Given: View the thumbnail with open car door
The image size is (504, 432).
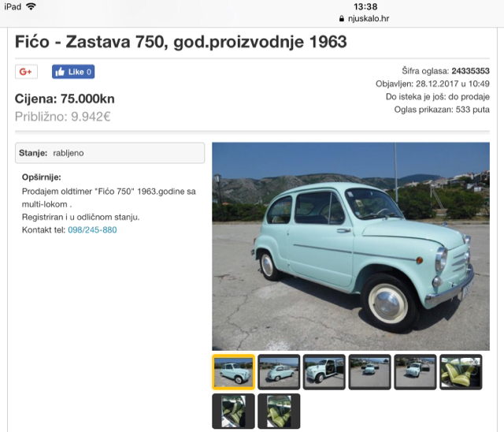Looking at the screenshot, I should click(x=324, y=372).
